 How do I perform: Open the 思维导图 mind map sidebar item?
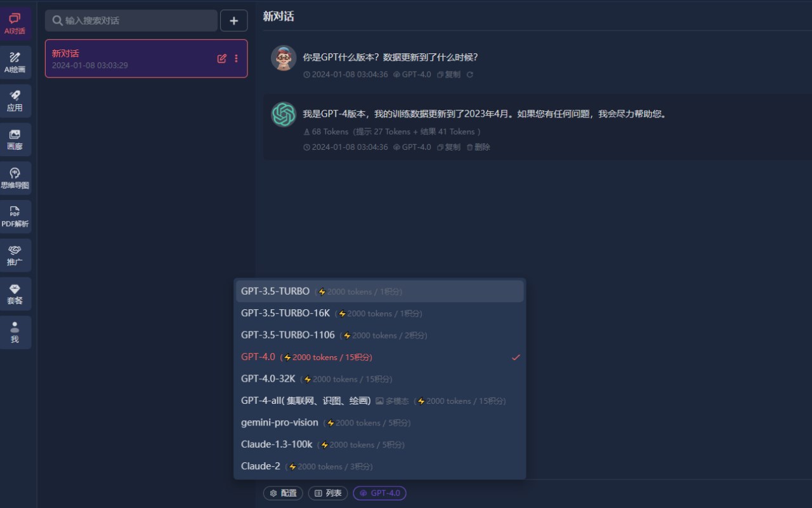click(x=15, y=178)
